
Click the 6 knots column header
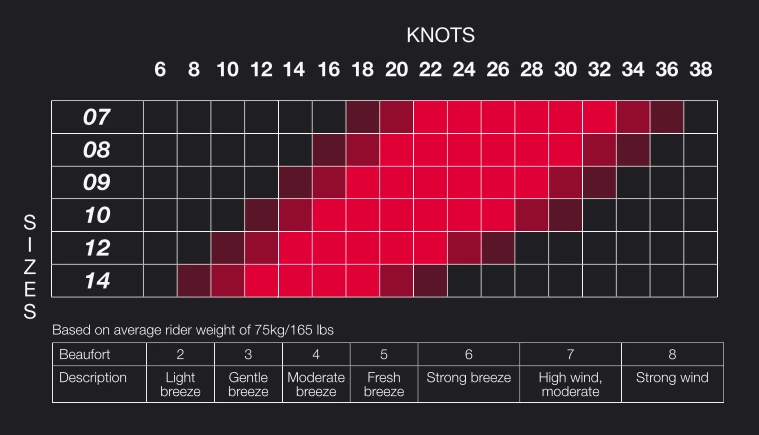(160, 71)
